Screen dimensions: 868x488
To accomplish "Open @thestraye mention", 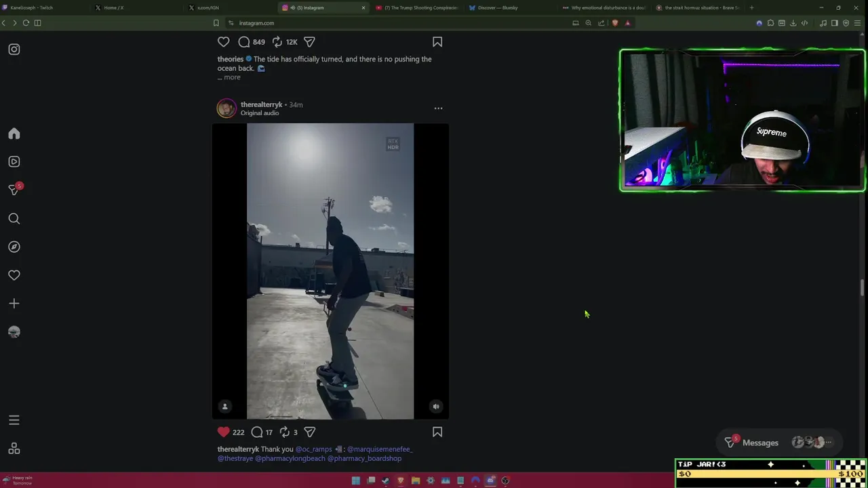I will pos(235,458).
